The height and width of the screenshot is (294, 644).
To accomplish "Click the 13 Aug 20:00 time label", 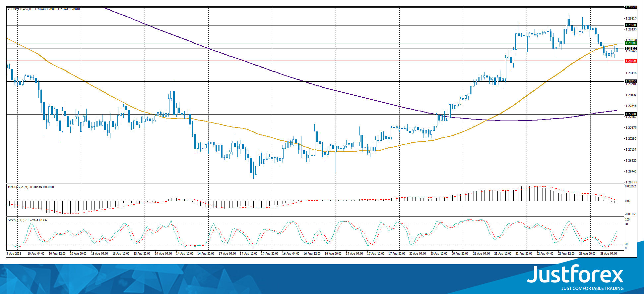I will tap(142, 254).
